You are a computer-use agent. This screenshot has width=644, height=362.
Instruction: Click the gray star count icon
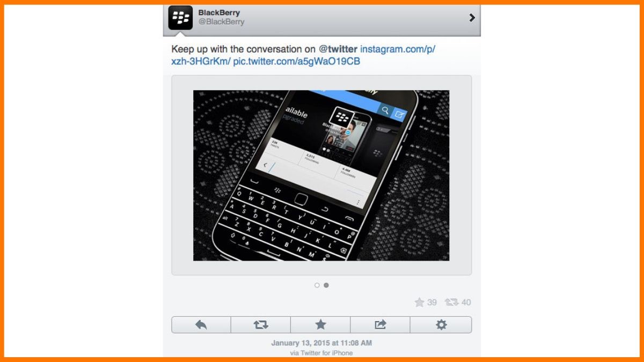point(419,302)
